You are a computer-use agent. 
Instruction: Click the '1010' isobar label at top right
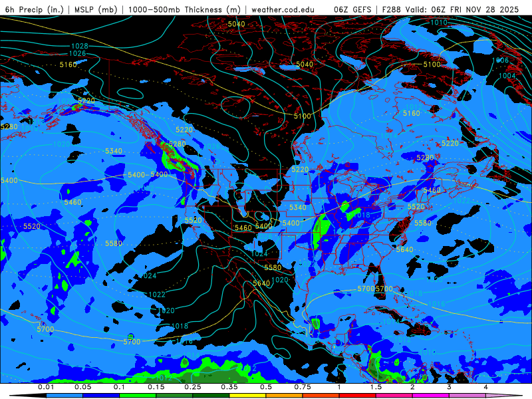[x=439, y=23]
